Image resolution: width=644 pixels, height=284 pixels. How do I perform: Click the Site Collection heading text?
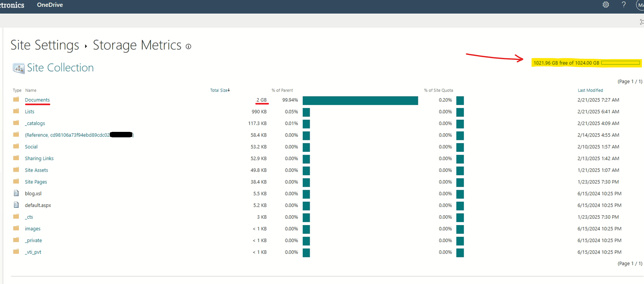60,68
